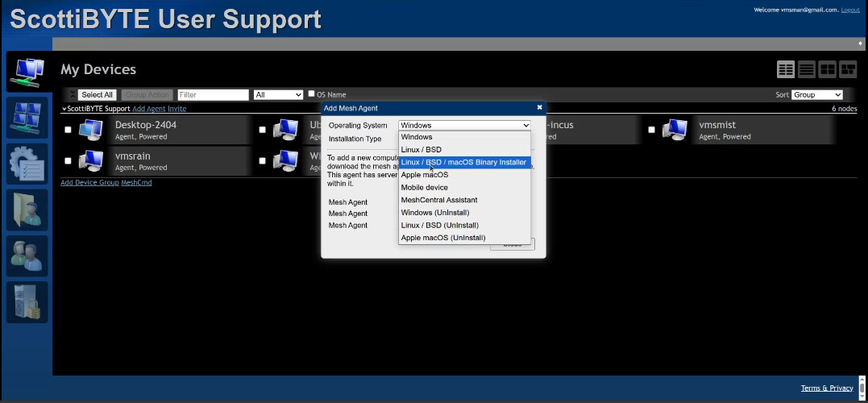This screenshot has height=403, width=868.
Task: Select MeshCentral Assistant option
Action: pyautogui.click(x=439, y=200)
